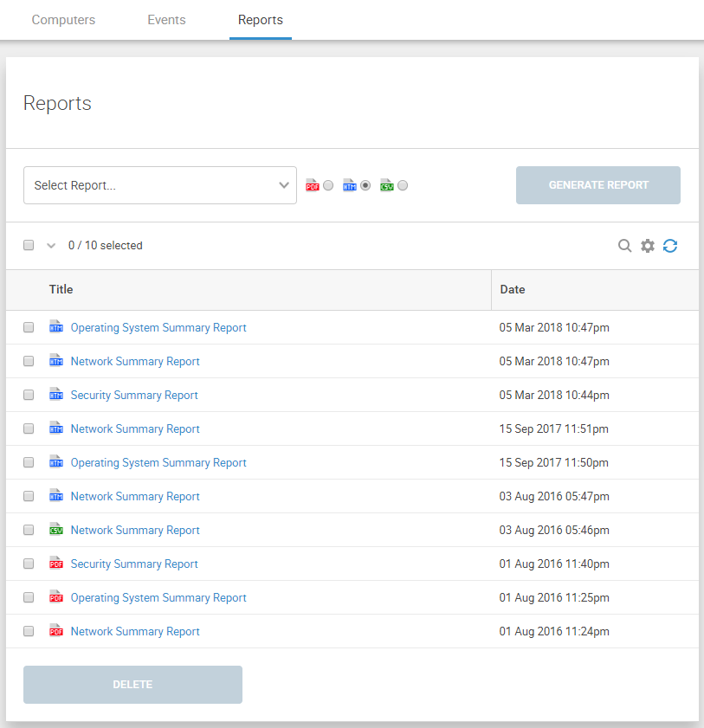Click HTM icon of 03 Aug 05:47pm Network report
704x728 pixels.
tap(56, 496)
